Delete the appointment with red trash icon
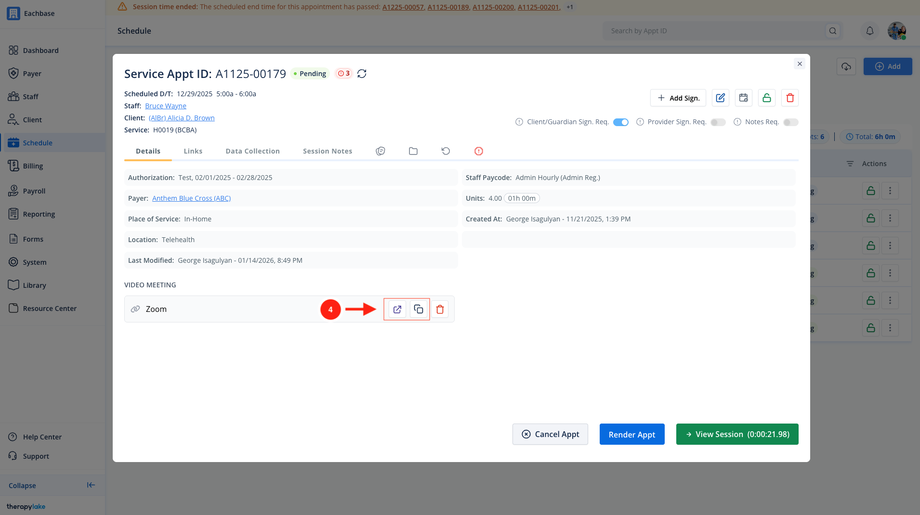Image resolution: width=920 pixels, height=515 pixels. (x=790, y=98)
